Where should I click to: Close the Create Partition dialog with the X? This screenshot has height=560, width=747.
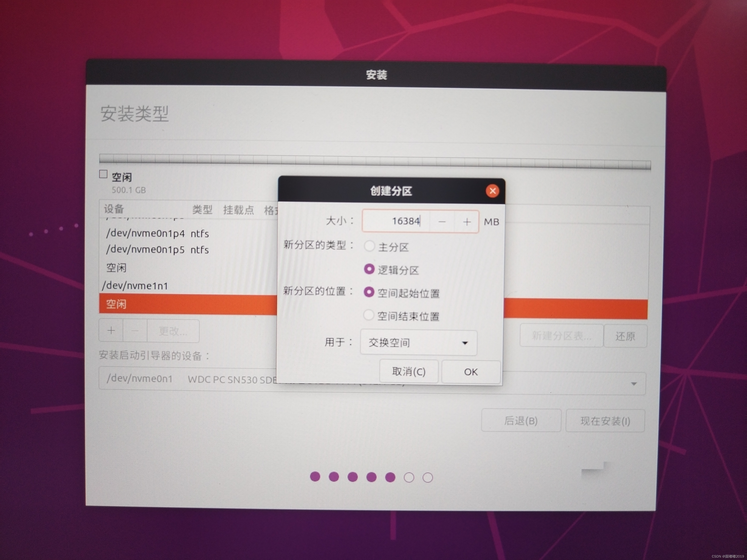pos(492,191)
